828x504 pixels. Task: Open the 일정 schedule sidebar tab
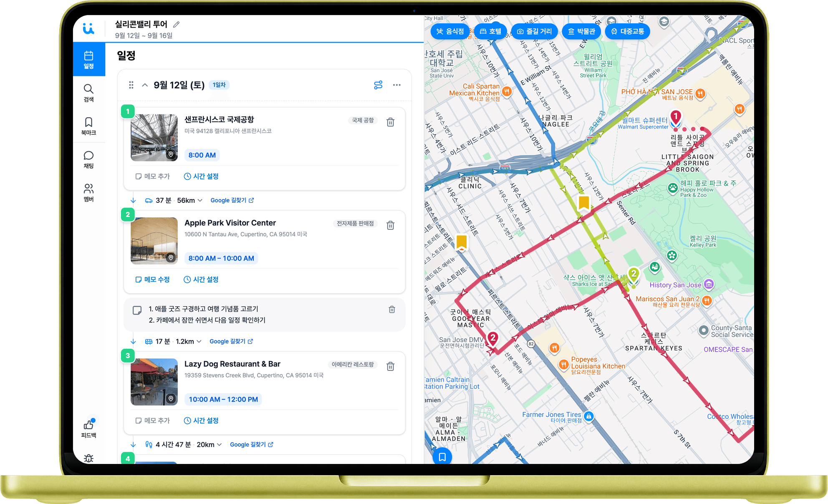[x=89, y=60]
